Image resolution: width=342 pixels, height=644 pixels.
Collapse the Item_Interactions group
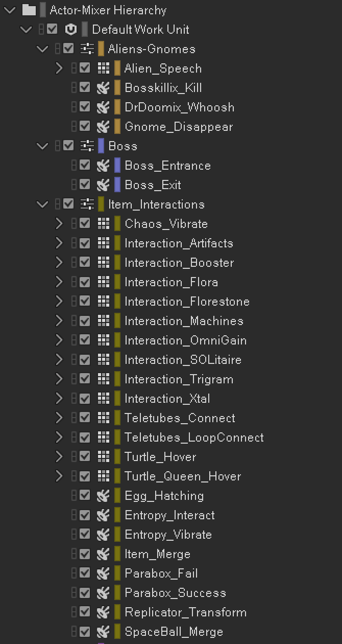42,204
